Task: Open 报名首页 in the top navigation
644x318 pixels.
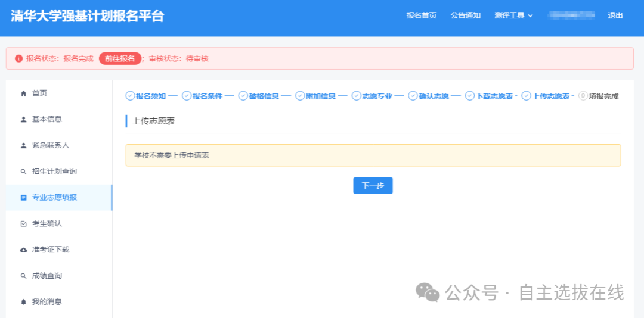Action: (422, 15)
